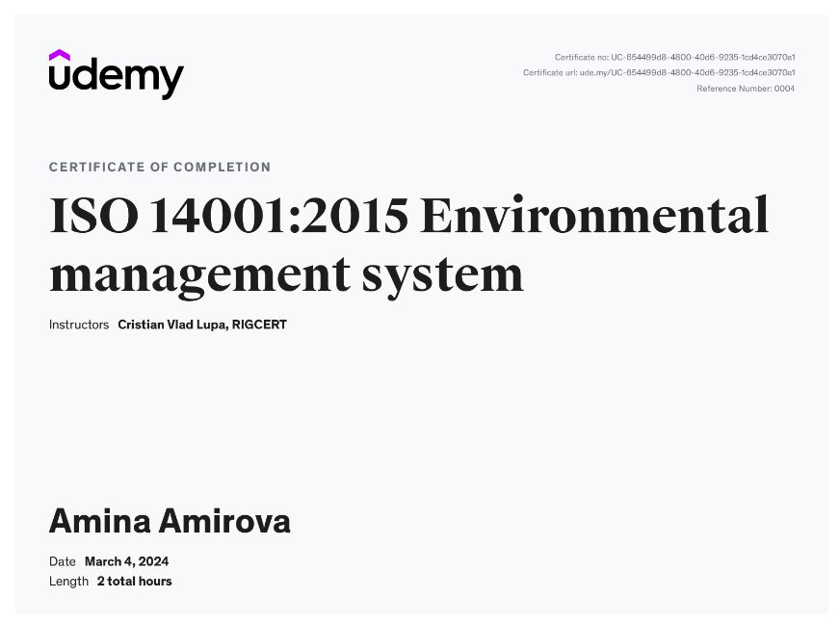Click the 'Certificate url:' label
Viewport: 840px width, 624px height.
[549, 73]
